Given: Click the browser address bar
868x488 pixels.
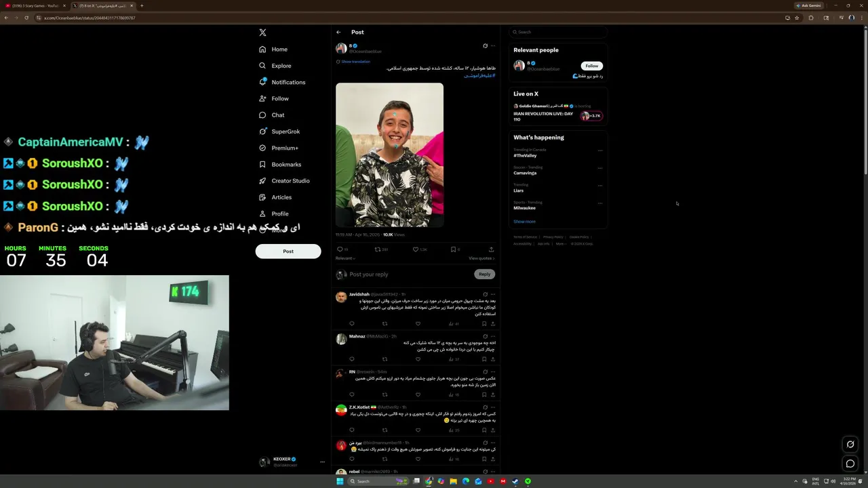Looking at the screenshot, I should pyautogui.click(x=407, y=18).
